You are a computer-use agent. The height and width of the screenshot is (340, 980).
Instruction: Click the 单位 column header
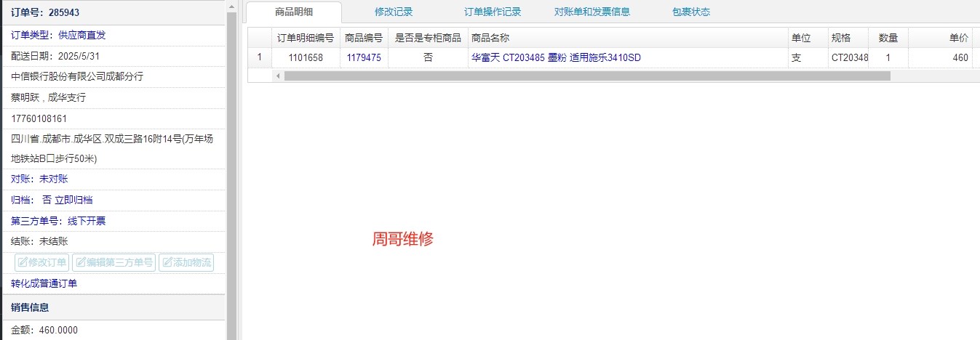tap(808, 38)
